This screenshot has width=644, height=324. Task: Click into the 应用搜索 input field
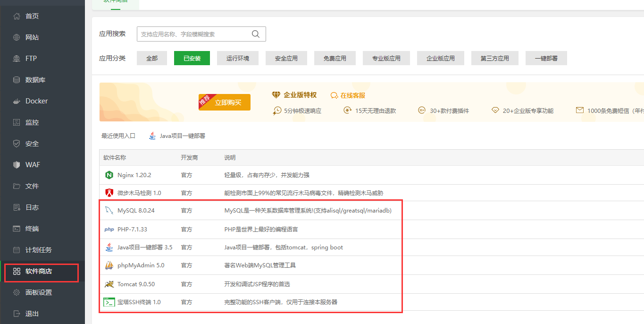tap(201, 34)
